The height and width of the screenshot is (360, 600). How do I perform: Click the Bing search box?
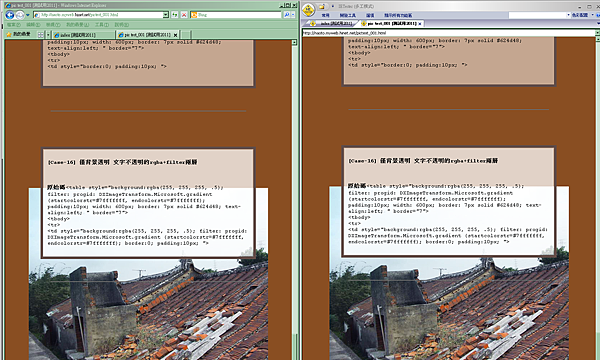[236, 15]
